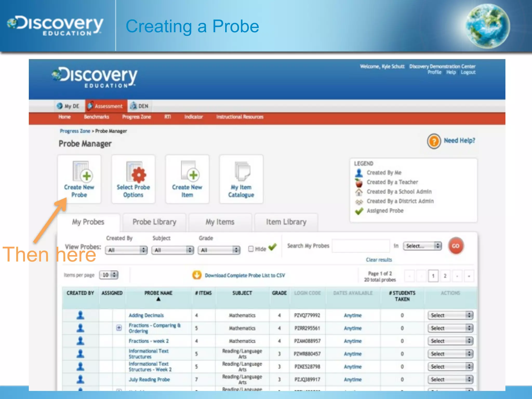Image resolution: width=532 pixels, height=399 pixels.
Task: Open the July Reading Probe link
Action: [x=149, y=380]
